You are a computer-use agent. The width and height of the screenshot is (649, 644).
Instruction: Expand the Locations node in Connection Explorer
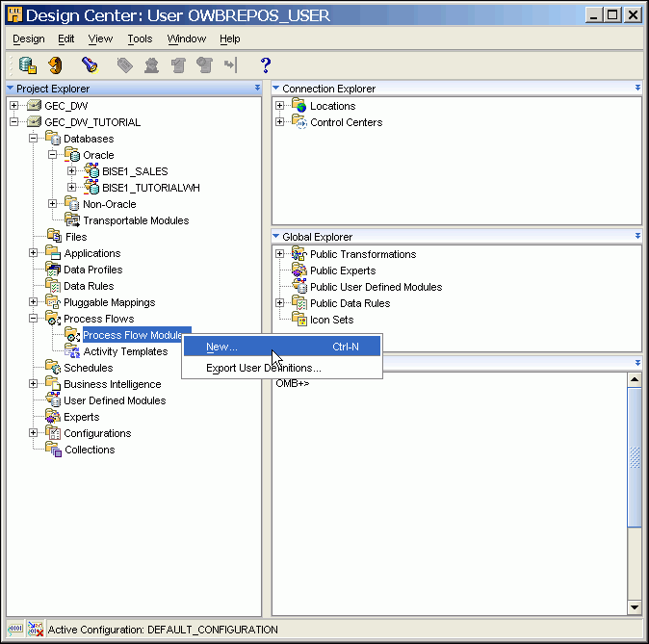point(280,106)
